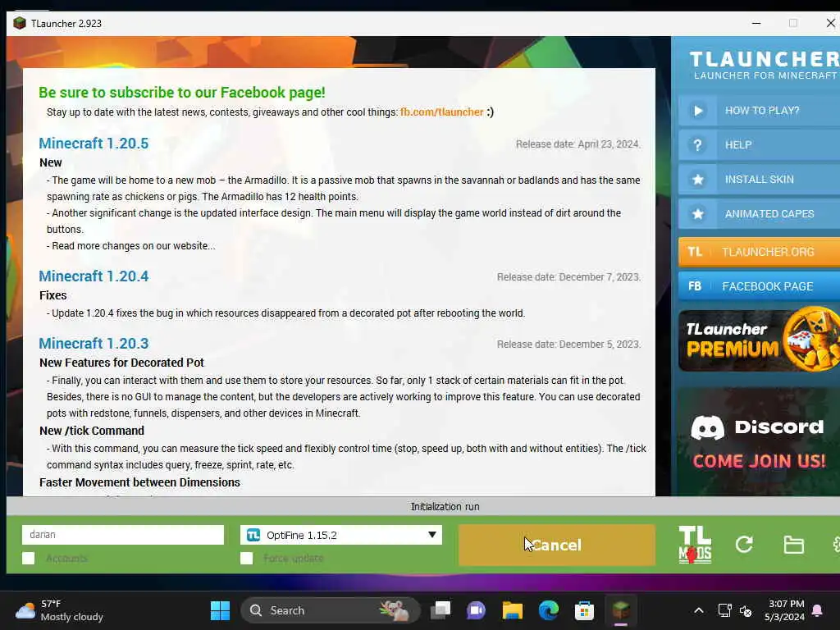Image resolution: width=840 pixels, height=630 pixels.
Task: Click 'Release date: April 23, 2024' text
Action: [577, 144]
